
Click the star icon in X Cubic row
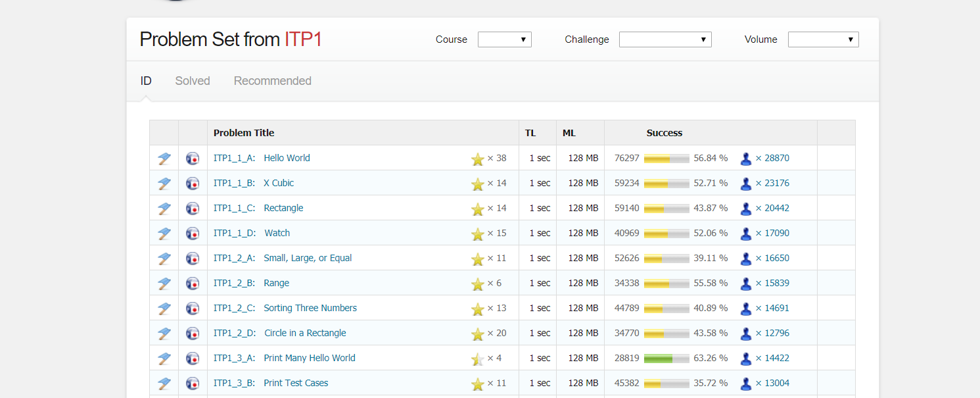[478, 184]
